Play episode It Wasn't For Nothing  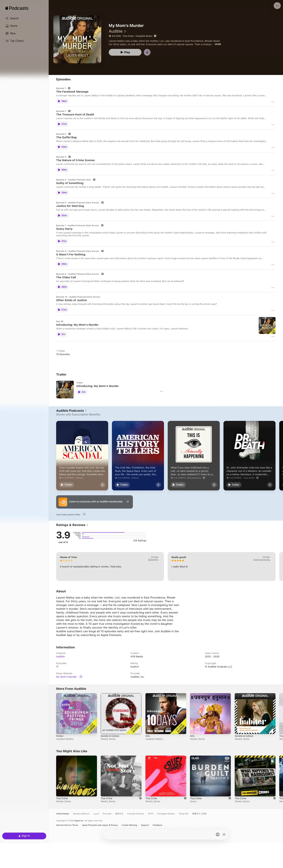pyautogui.click(x=62, y=264)
